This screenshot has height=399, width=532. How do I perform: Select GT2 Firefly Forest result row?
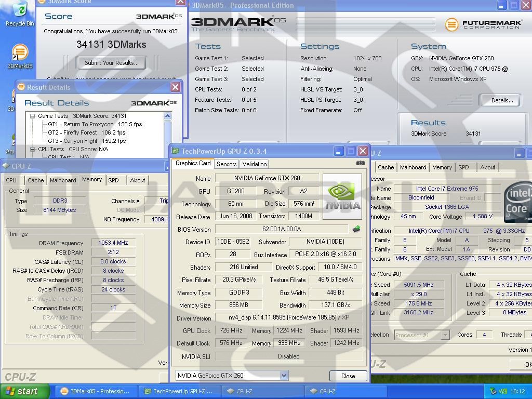click(87, 132)
